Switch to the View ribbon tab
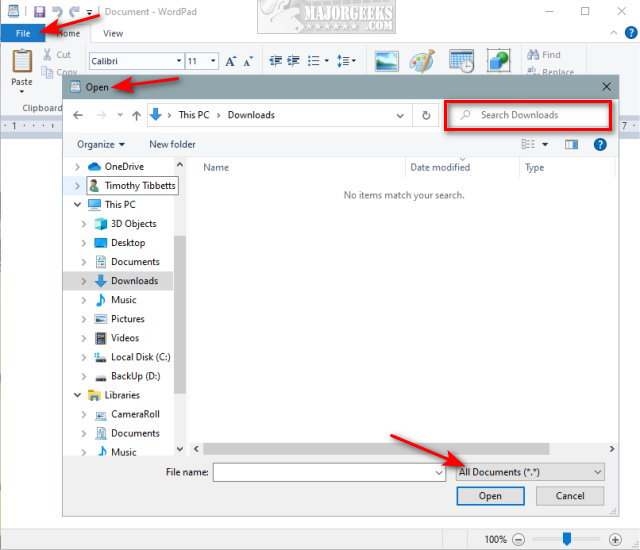Viewport: 640px width, 550px height. click(113, 33)
